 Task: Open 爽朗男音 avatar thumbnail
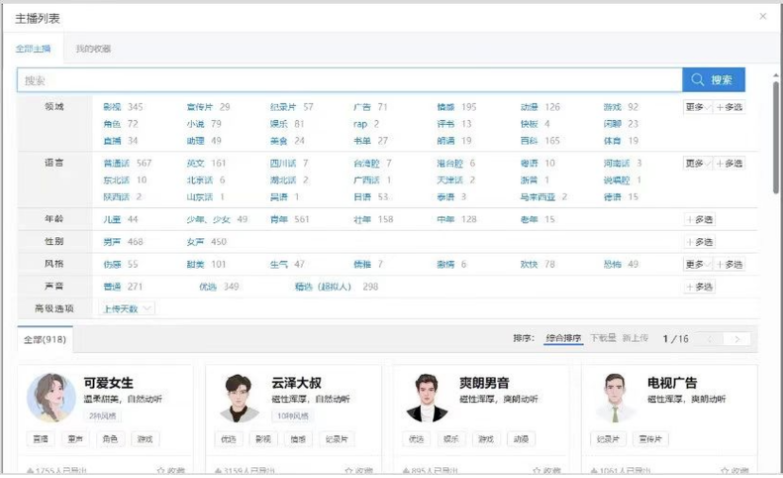tap(426, 398)
